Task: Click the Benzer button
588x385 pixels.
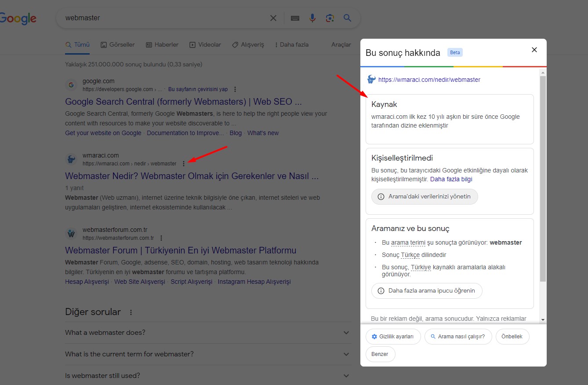Action: (380, 354)
